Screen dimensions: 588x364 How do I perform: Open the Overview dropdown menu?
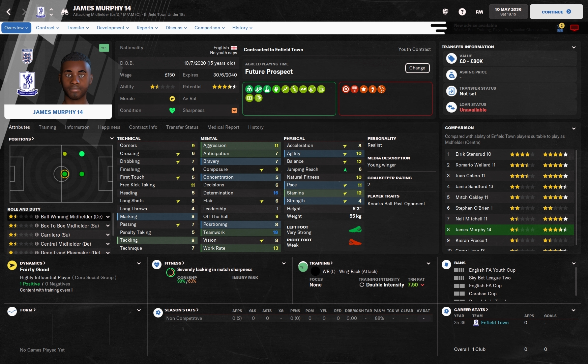16,28
